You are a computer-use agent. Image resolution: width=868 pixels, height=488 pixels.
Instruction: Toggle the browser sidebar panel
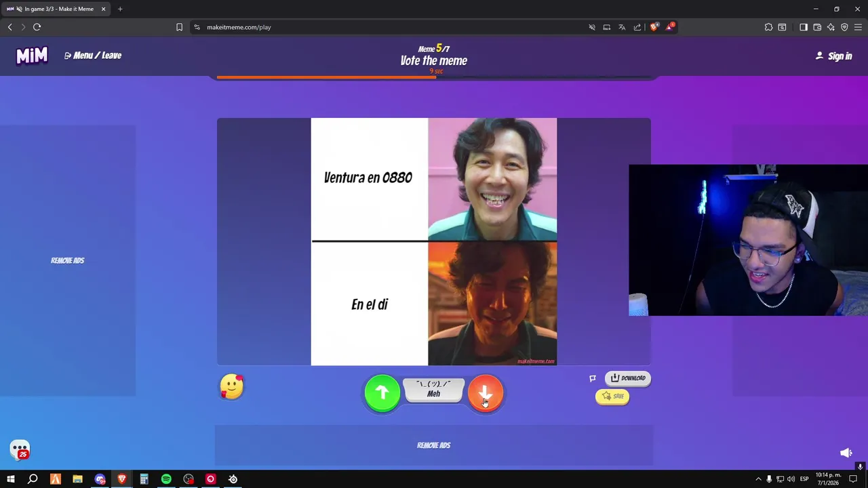[x=804, y=27]
